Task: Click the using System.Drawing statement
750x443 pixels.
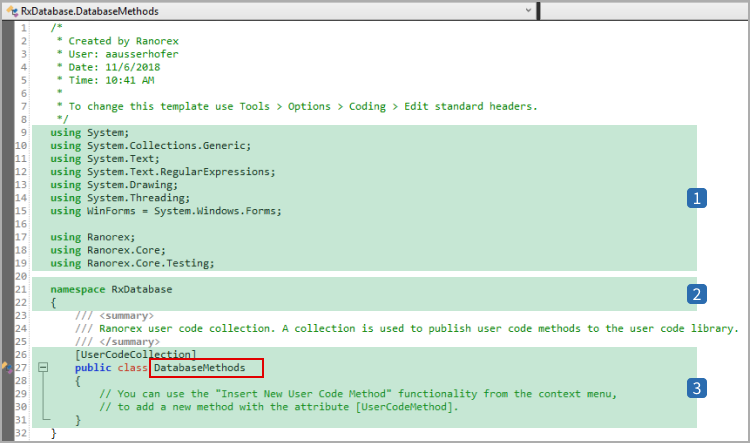Action: pos(113,184)
